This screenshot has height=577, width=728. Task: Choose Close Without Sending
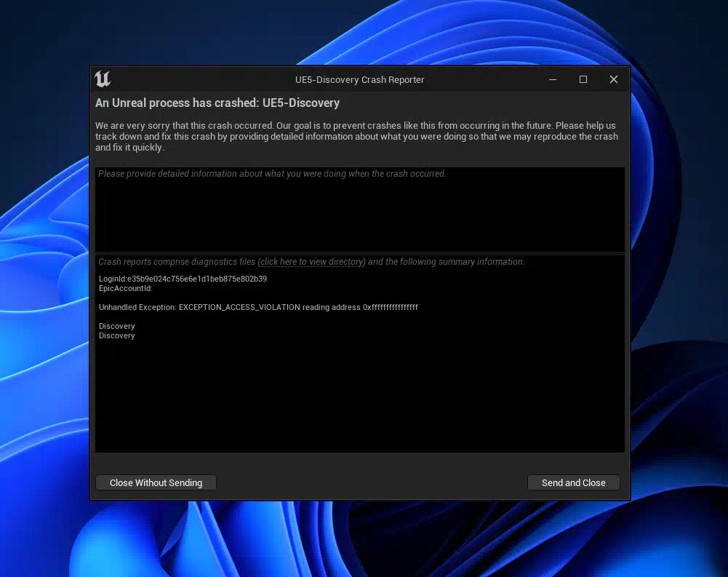pyautogui.click(x=156, y=482)
